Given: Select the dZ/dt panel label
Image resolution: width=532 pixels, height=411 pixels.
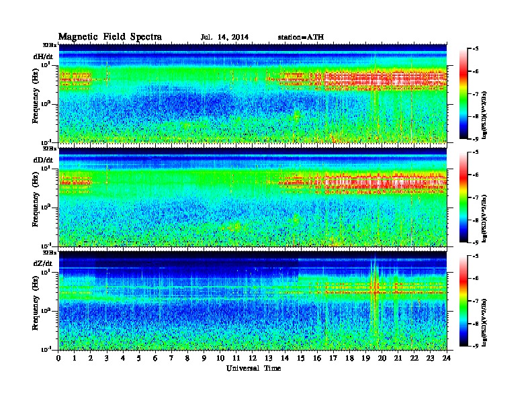Looking at the screenshot, I should tap(43, 263).
